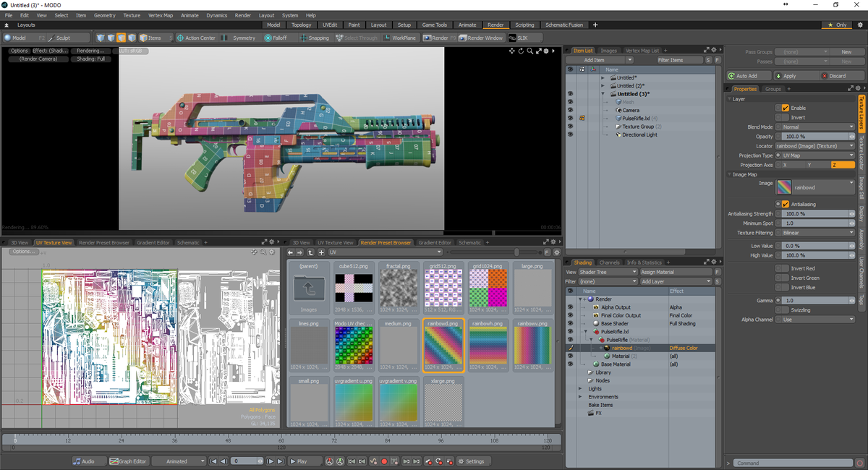Open the Graph Editor from the bottom bar

click(x=129, y=461)
